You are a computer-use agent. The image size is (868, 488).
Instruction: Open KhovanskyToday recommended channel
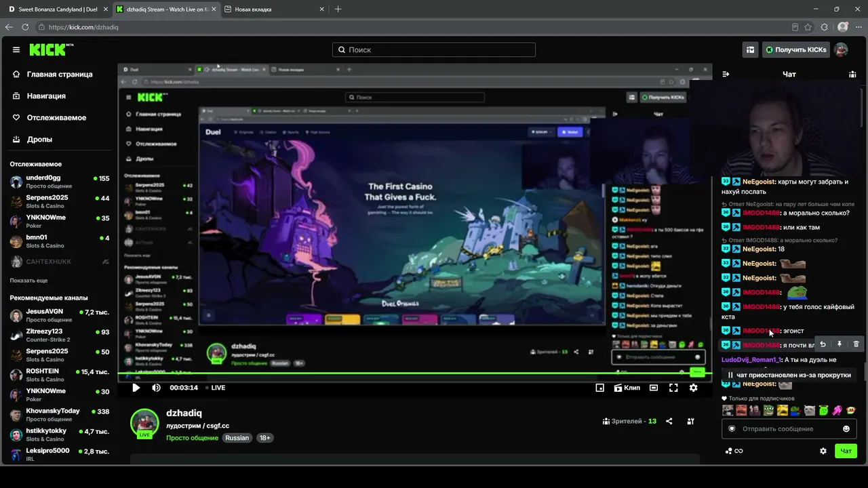[60, 415]
